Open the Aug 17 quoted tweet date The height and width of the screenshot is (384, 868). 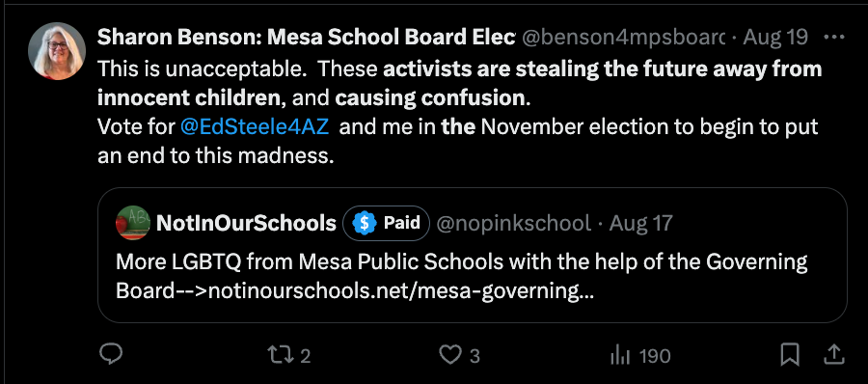pos(640,223)
